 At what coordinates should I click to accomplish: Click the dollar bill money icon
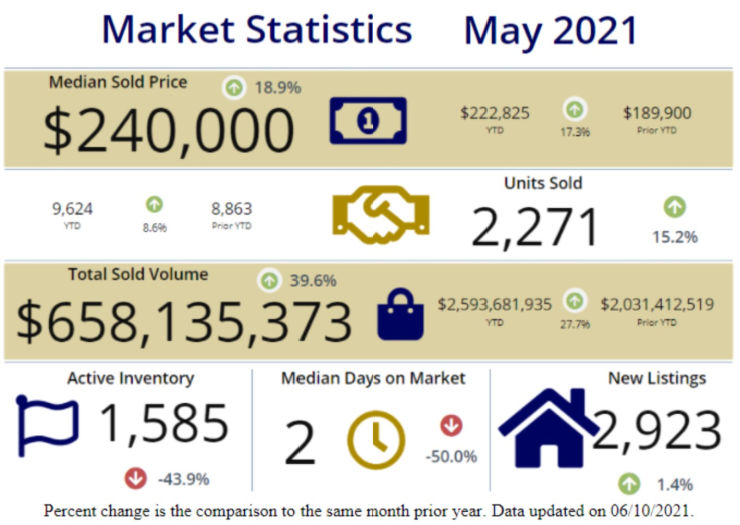coord(368,122)
